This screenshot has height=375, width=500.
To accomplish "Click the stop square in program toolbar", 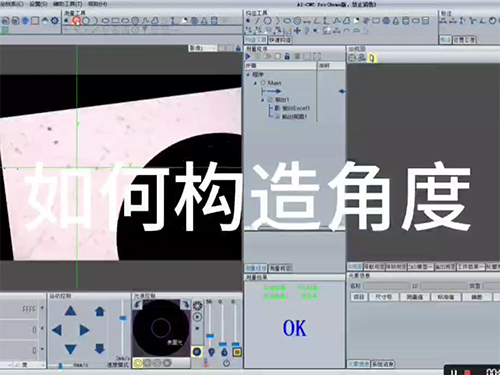I will point(277,56).
